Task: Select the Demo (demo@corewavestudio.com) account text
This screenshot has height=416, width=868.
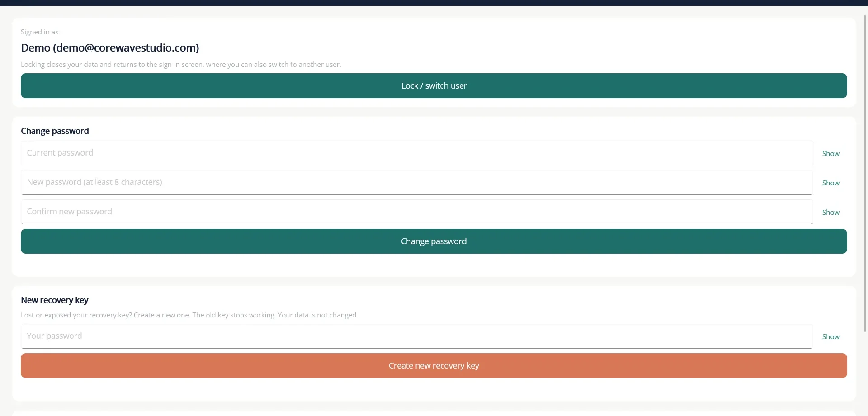Action: [110, 47]
